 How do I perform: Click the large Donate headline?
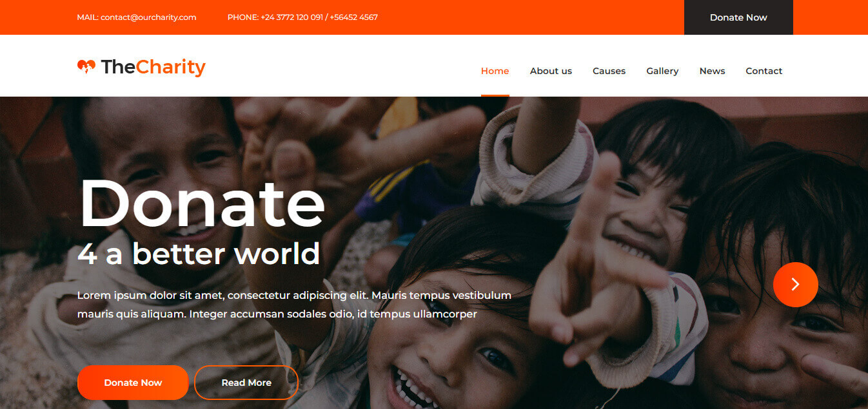(x=201, y=203)
